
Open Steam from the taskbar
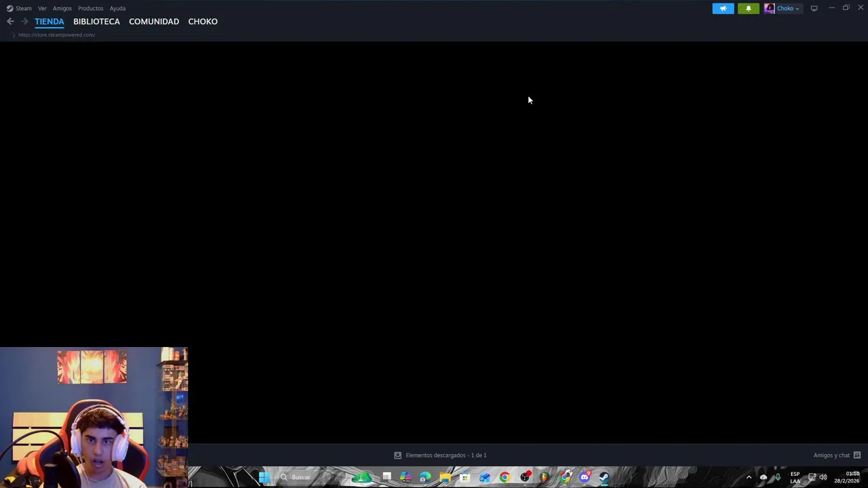coord(604,477)
